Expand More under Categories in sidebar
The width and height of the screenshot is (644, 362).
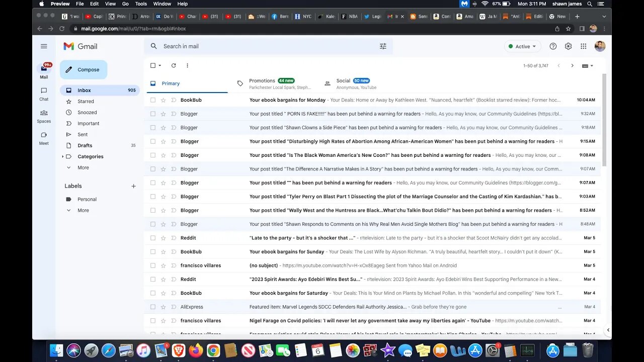83,167
